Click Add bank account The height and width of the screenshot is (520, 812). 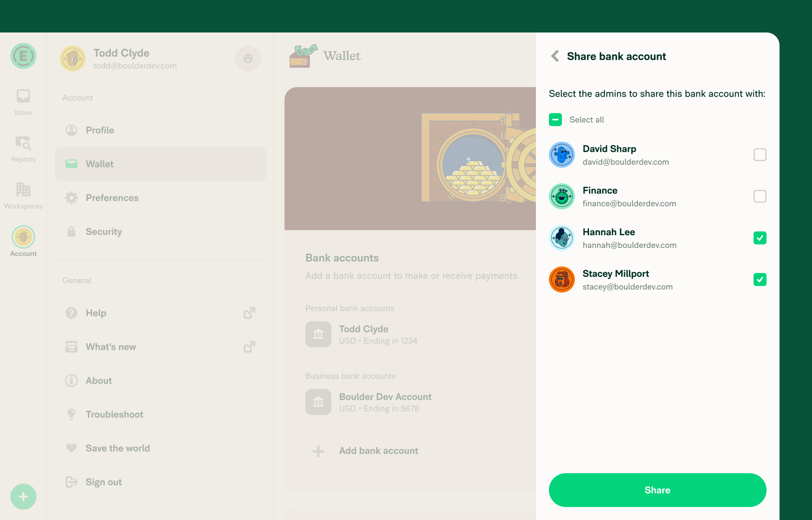coord(378,451)
